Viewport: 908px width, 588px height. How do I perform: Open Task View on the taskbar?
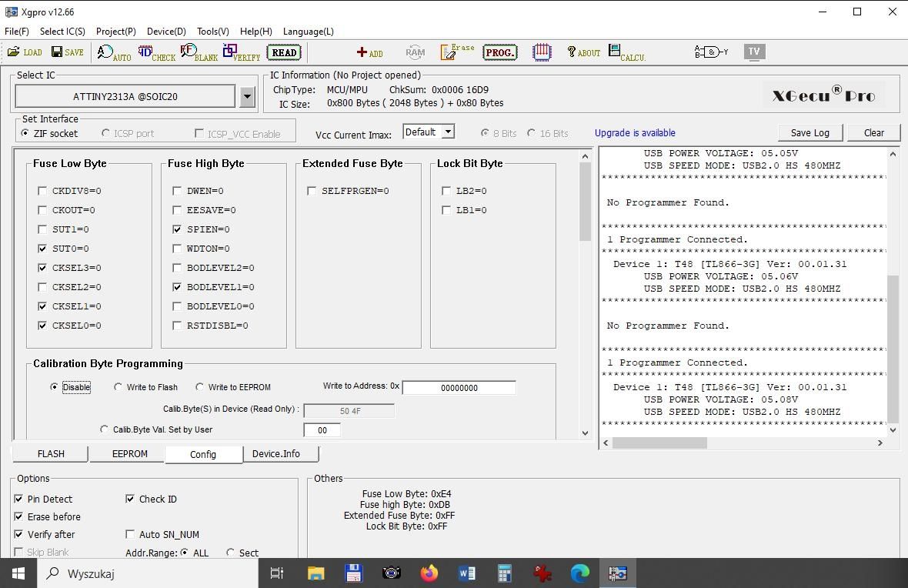click(277, 573)
